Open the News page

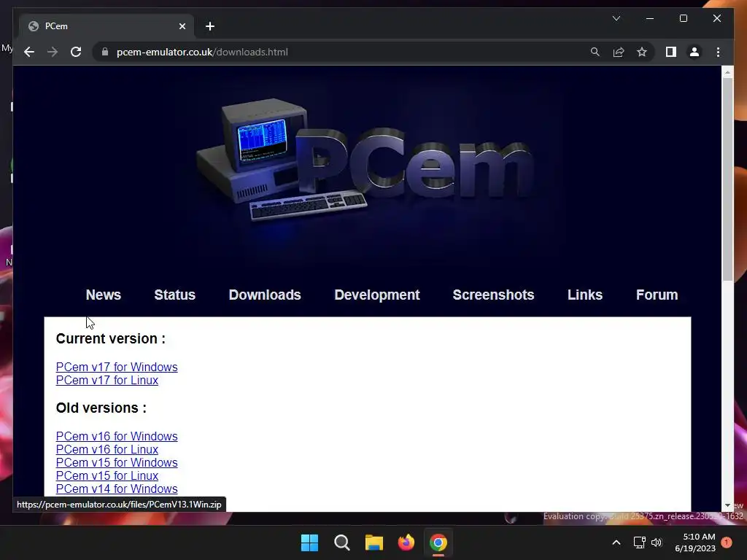(104, 295)
